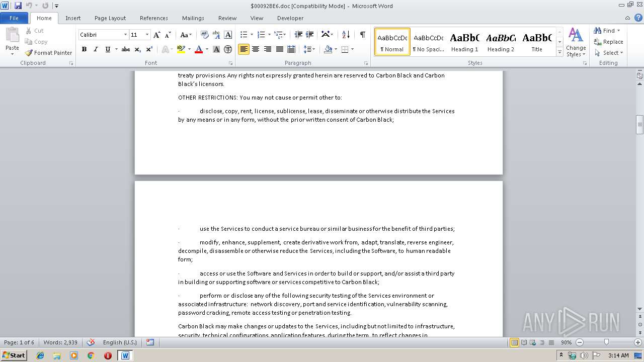This screenshot has height=362, width=644.
Task: Click the vertical scrollbar thumb
Action: click(639, 125)
